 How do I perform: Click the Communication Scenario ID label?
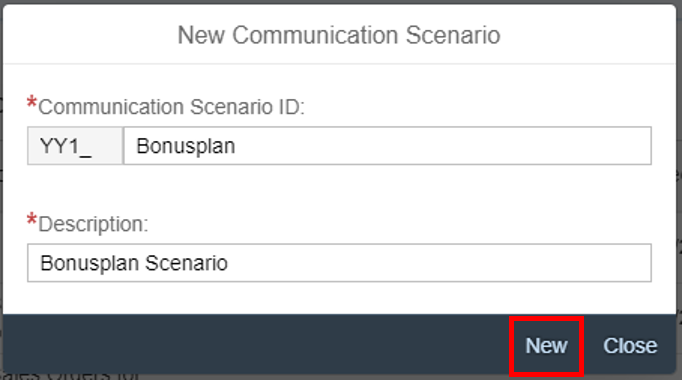171,107
